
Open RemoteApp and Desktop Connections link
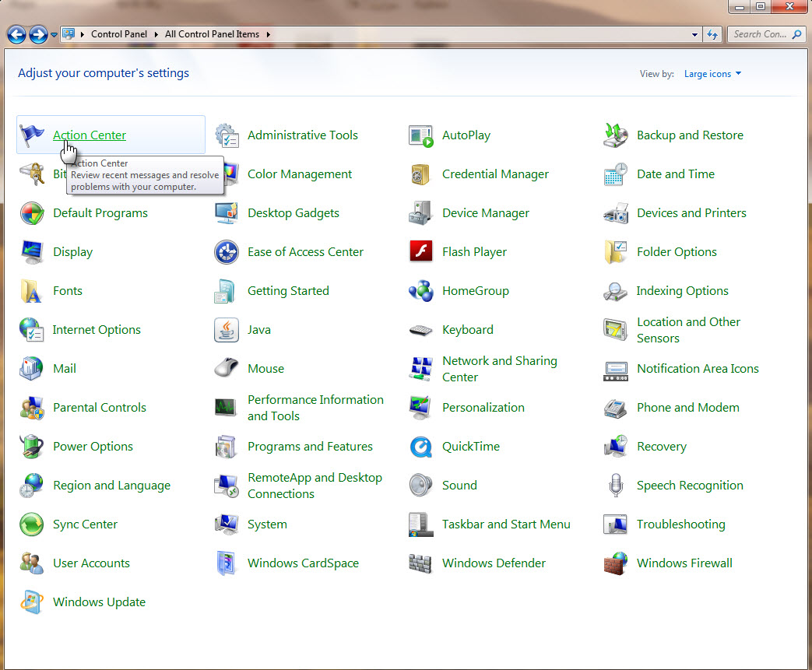click(315, 485)
